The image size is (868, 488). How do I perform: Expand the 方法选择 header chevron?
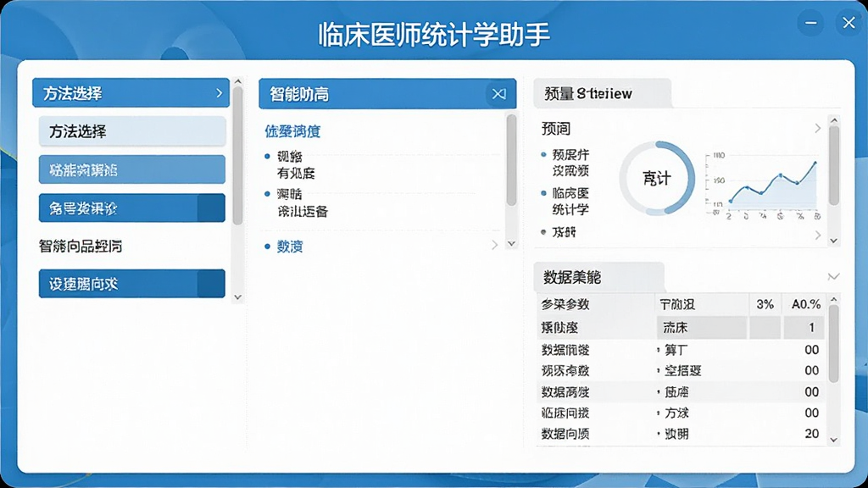[x=220, y=93]
